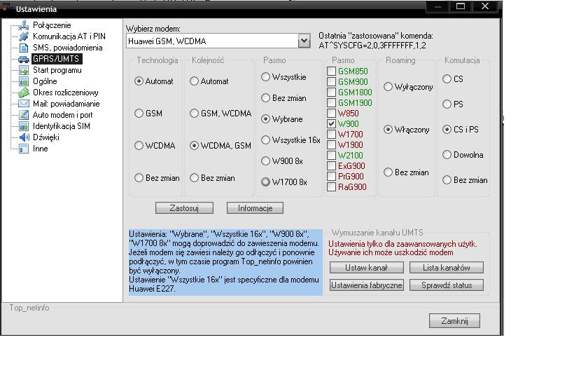Click the Ustawienia fabryczne button
This screenshot has width=588, height=368.
tap(366, 285)
